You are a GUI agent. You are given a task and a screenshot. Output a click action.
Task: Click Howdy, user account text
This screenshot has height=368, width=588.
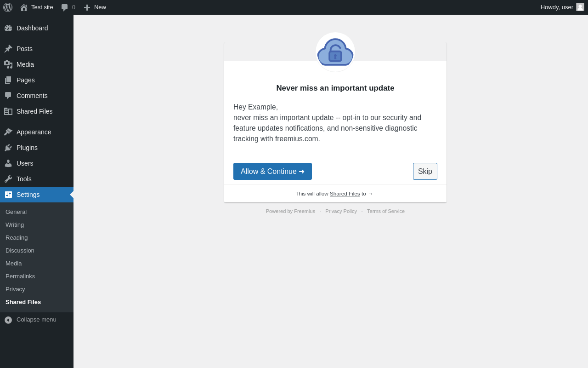(x=557, y=7)
